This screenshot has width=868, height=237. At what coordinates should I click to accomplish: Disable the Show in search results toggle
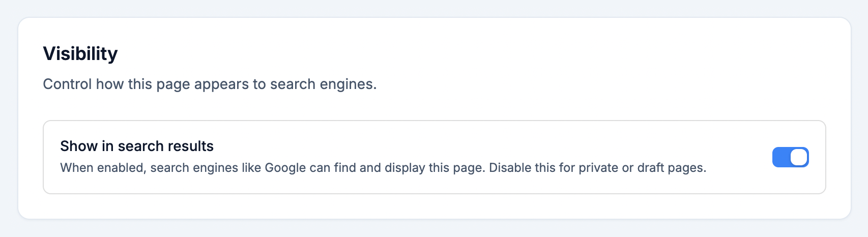tap(790, 157)
